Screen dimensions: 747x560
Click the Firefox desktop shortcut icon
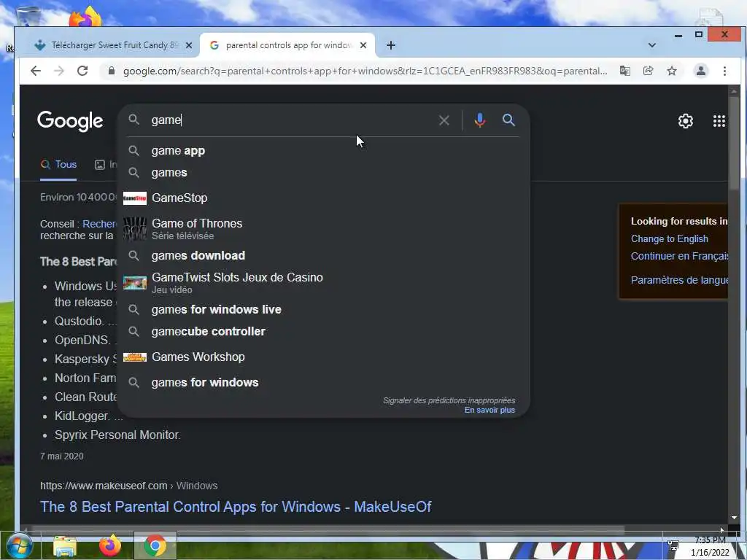click(x=85, y=17)
